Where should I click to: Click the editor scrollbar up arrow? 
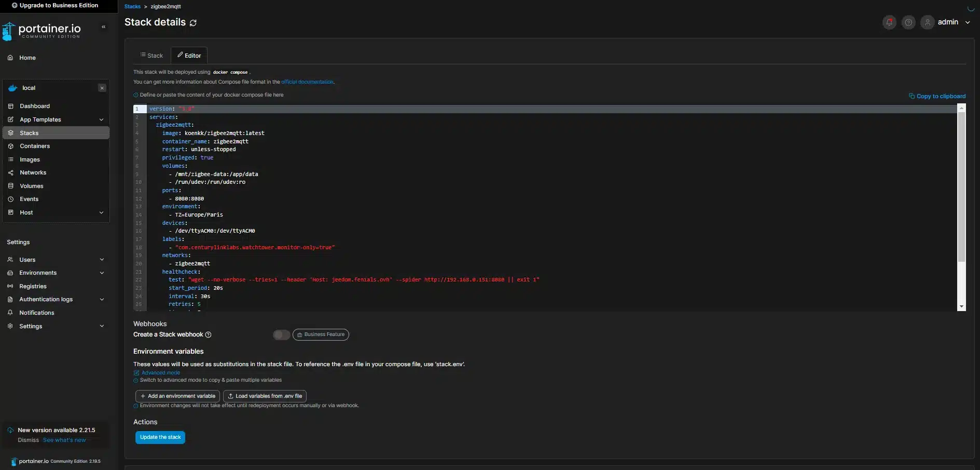[961, 109]
